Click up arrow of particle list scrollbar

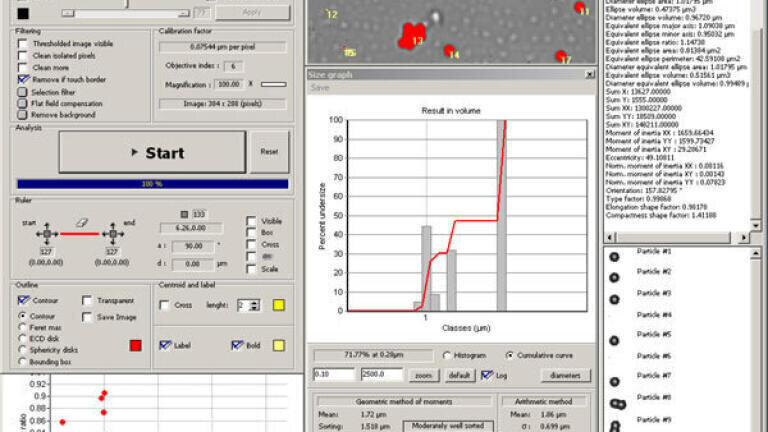[755, 253]
